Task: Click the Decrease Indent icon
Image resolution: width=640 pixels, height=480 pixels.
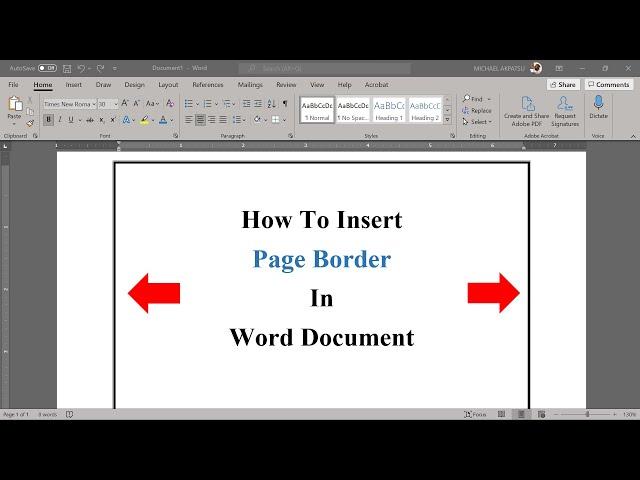Action: pos(246,104)
